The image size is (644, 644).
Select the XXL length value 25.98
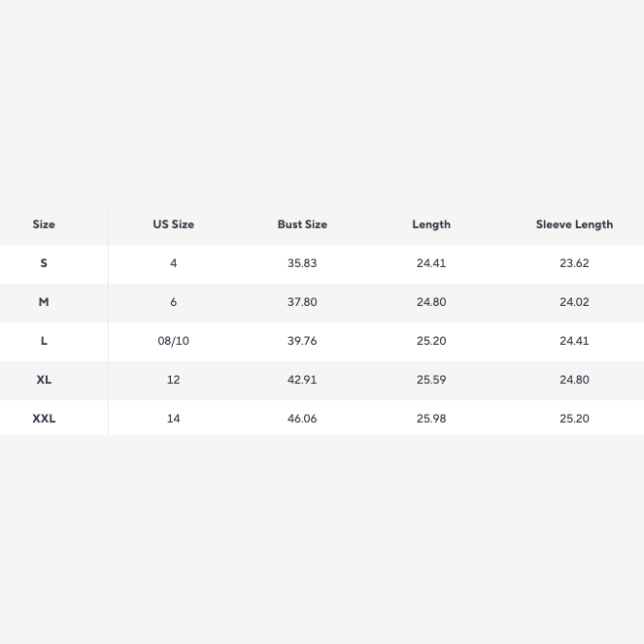click(431, 419)
